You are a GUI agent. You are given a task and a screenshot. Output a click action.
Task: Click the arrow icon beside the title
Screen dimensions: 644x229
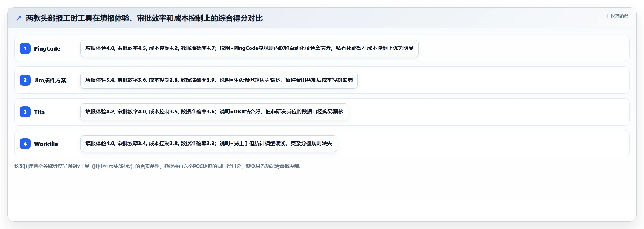click(x=19, y=18)
